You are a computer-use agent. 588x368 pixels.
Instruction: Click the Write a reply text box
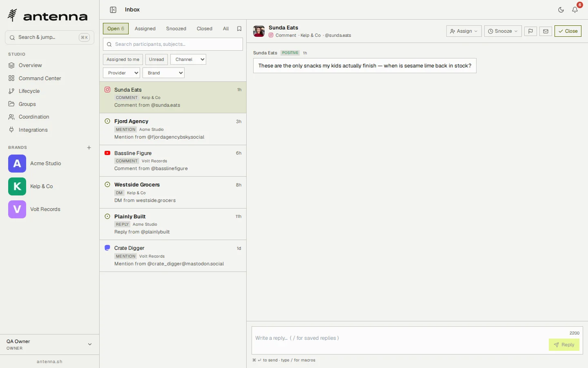pos(399,340)
